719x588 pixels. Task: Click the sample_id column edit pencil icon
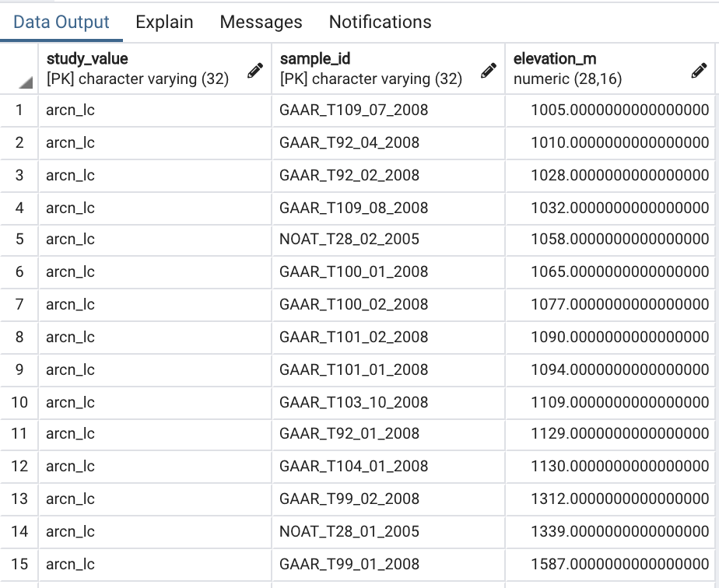489,71
